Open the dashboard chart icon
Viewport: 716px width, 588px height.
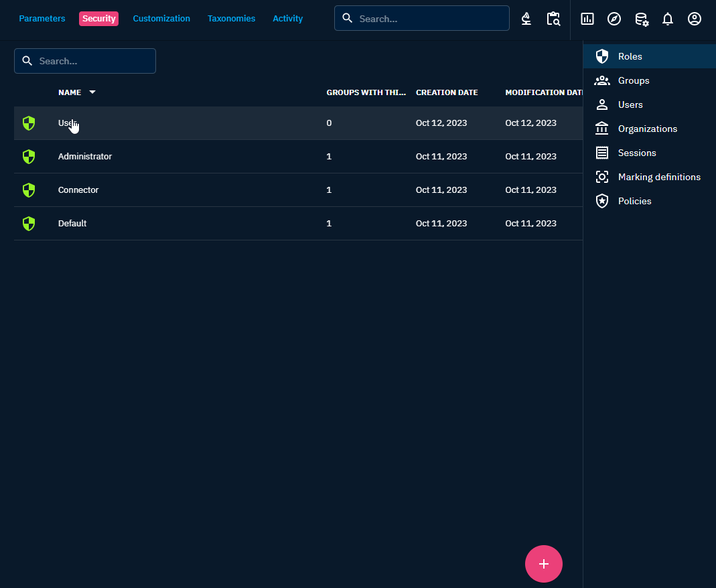click(587, 19)
